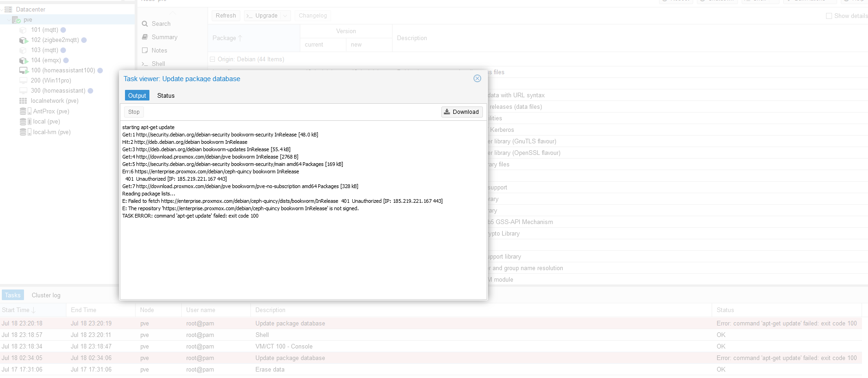The width and height of the screenshot is (868, 378).
Task: Click the Notes sticky-note icon
Action: 145,51
